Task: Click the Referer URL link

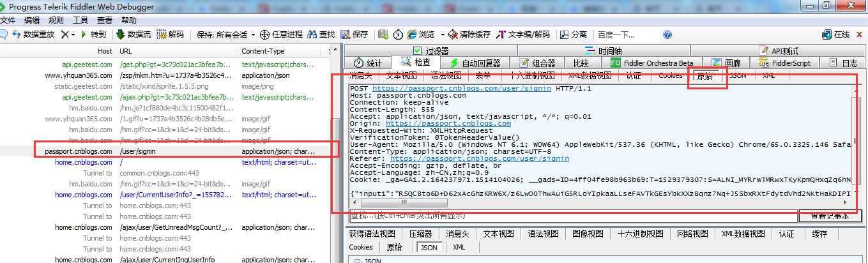Action: pos(480,158)
